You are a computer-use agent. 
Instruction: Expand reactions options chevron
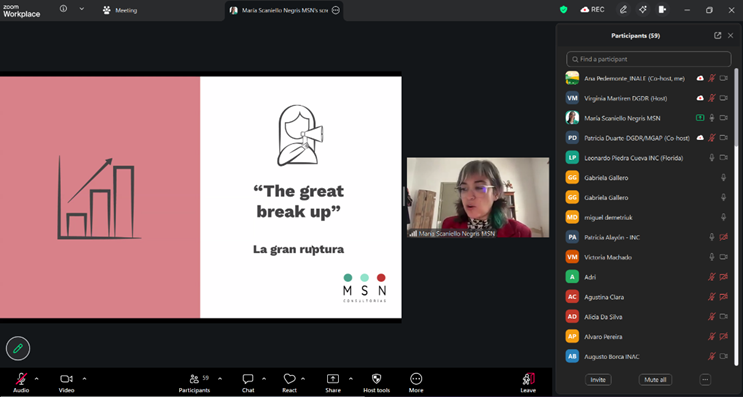tap(303, 379)
